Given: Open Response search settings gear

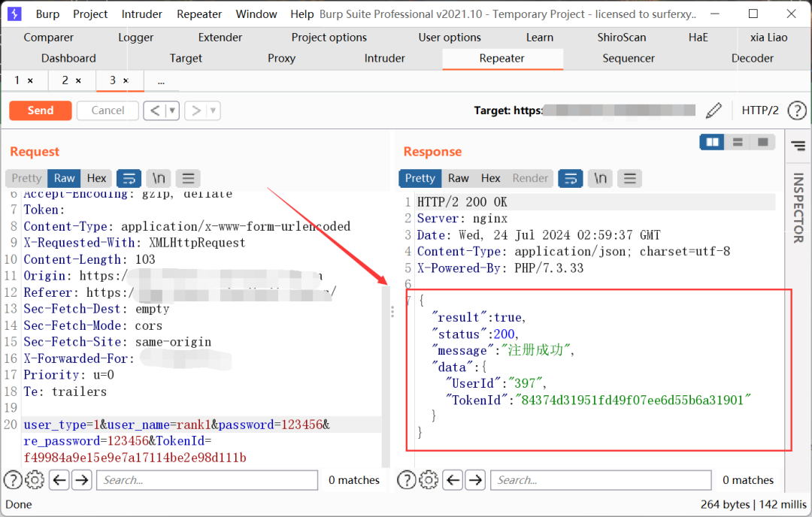Looking at the screenshot, I should [429, 480].
